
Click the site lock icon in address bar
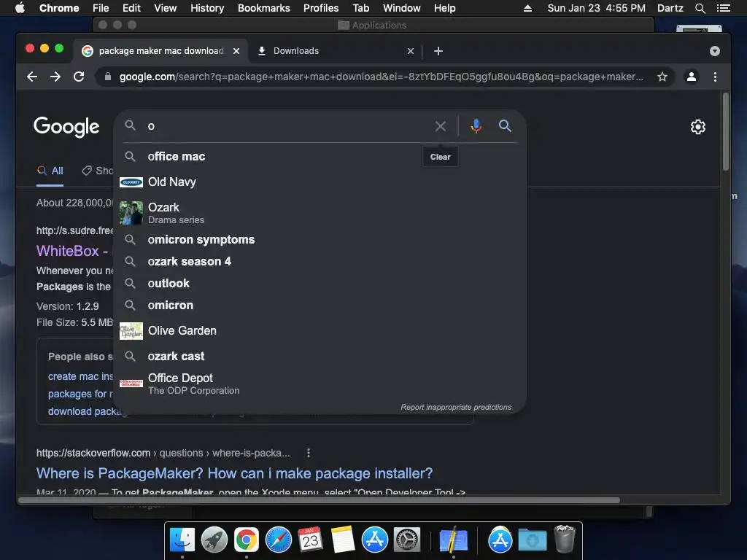[x=108, y=77]
